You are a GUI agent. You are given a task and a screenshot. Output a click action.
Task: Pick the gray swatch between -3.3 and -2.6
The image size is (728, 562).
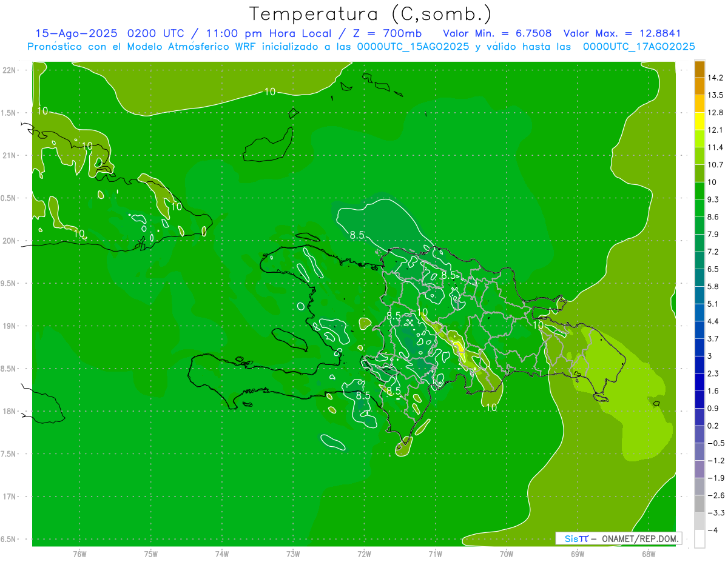699,504
